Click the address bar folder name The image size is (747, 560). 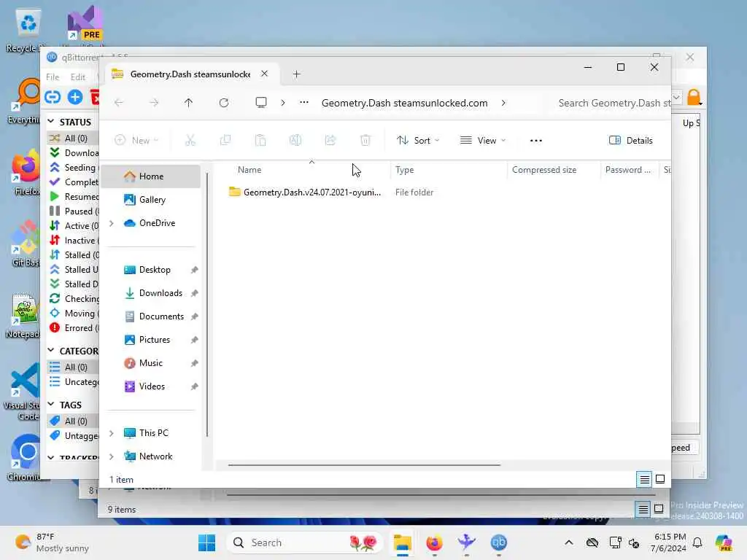(x=404, y=103)
